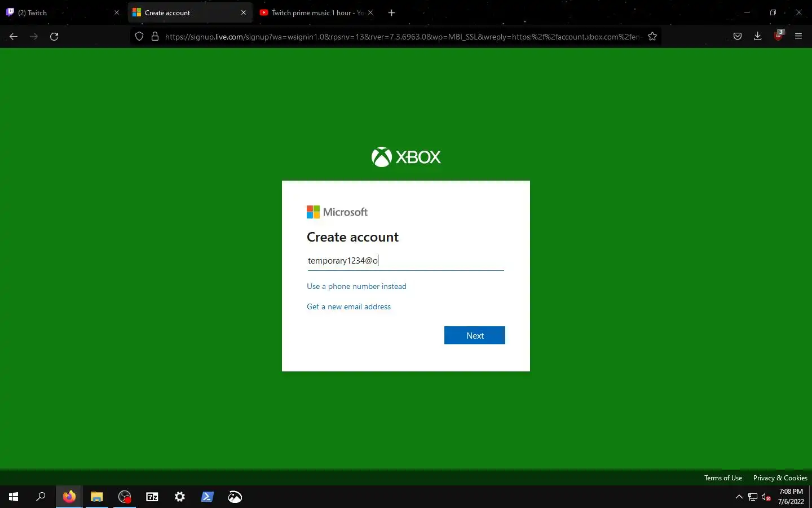Viewport: 812px width, 508px height.
Task: Click the Xbox logo
Action: (406, 157)
